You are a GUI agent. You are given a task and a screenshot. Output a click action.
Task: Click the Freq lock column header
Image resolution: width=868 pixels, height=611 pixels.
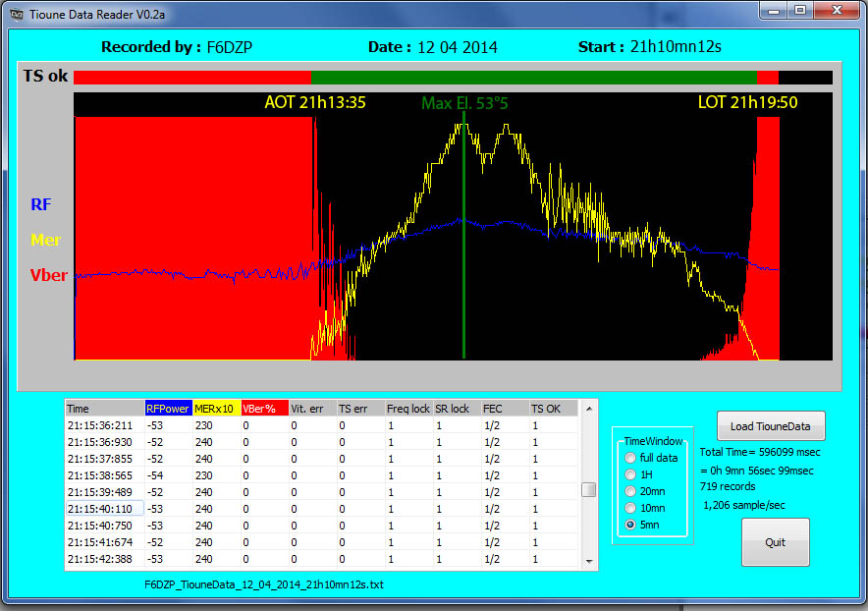[409, 409]
